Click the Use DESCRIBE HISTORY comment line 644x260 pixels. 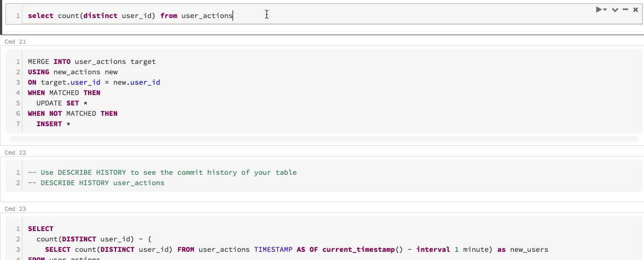click(x=162, y=173)
